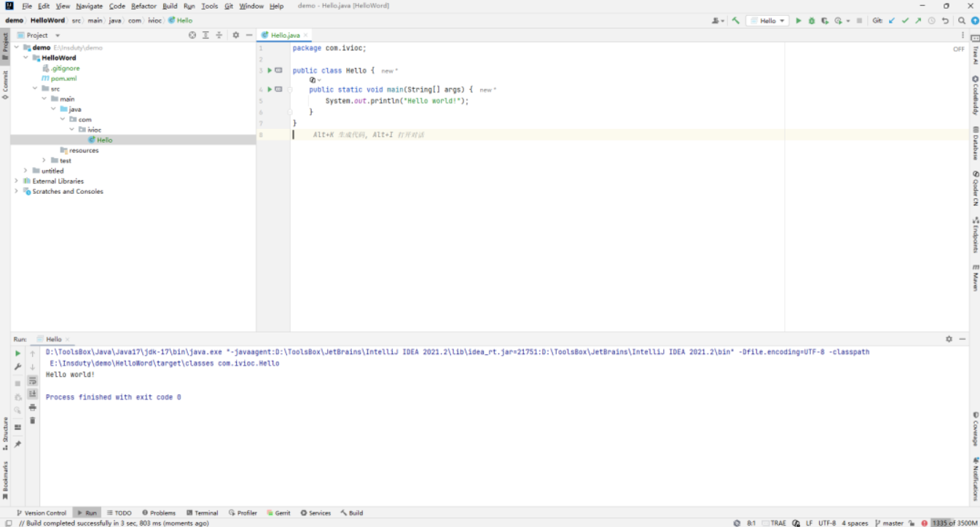This screenshot has height=527, width=980.
Task: Expand Scratches and Consoles node
Action: (x=17, y=191)
